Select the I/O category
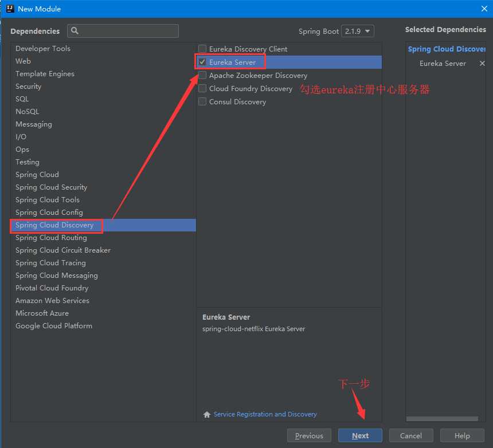This screenshot has height=448, width=493. click(x=103, y=137)
